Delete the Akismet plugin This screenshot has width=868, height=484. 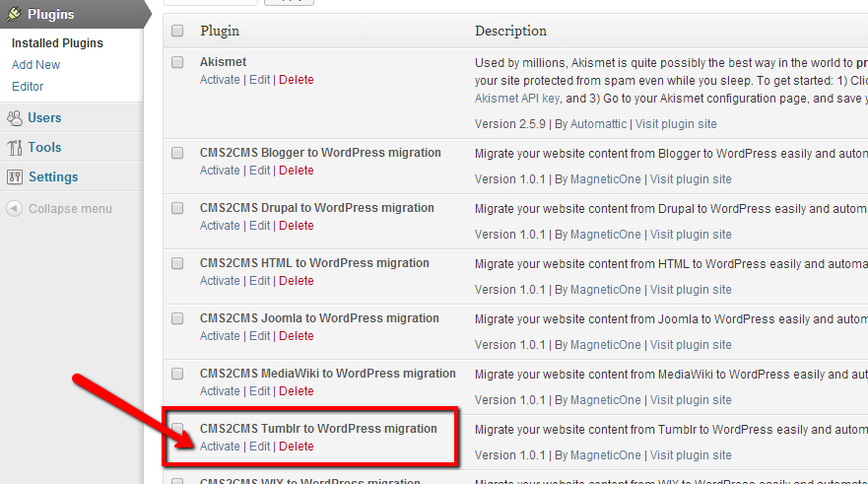[297, 80]
